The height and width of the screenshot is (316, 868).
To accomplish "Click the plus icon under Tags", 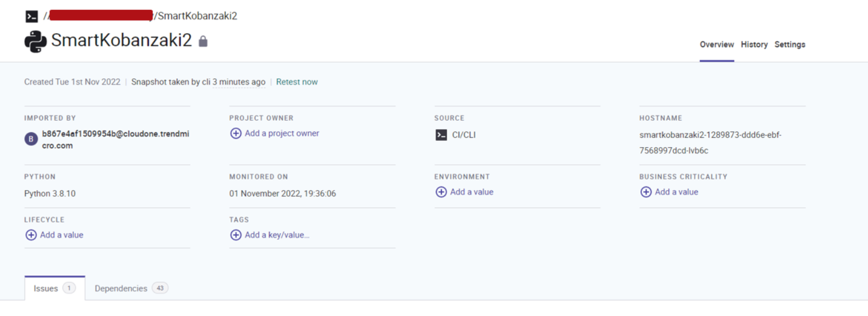I will 236,235.
